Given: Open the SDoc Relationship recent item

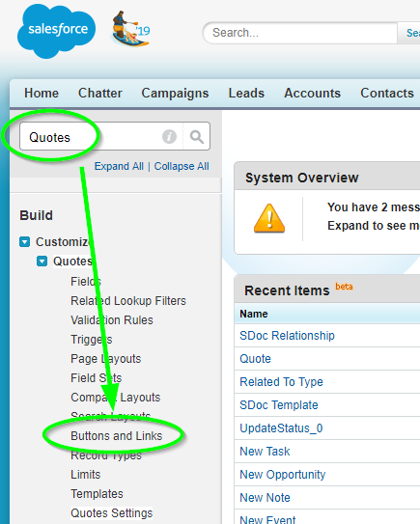Looking at the screenshot, I should click(287, 335).
